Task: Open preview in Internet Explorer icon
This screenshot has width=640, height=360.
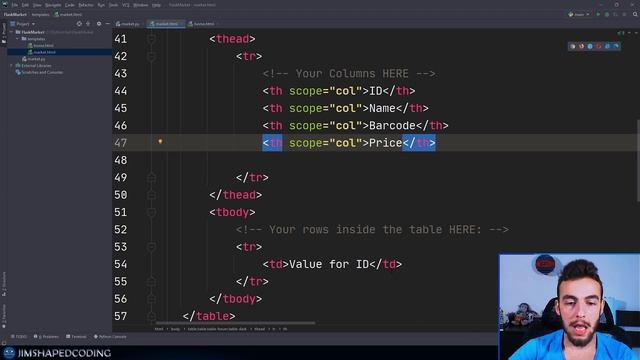Action: tap(607, 46)
